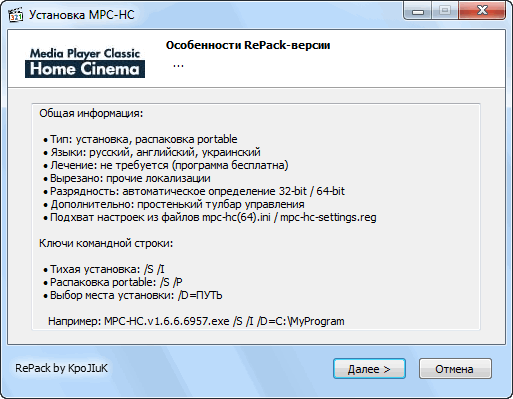The height and width of the screenshot is (399, 513).
Task: Click the Распаковка portable /S /P line
Action: pos(113,282)
